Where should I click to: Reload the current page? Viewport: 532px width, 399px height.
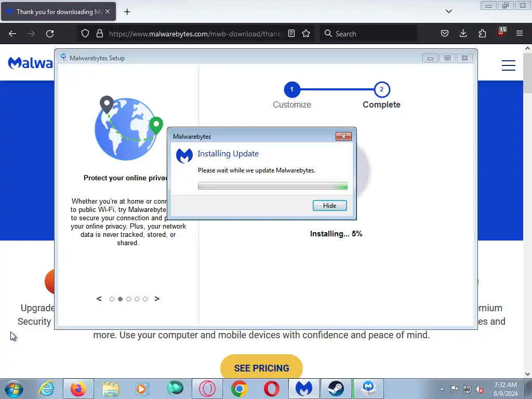50,34
